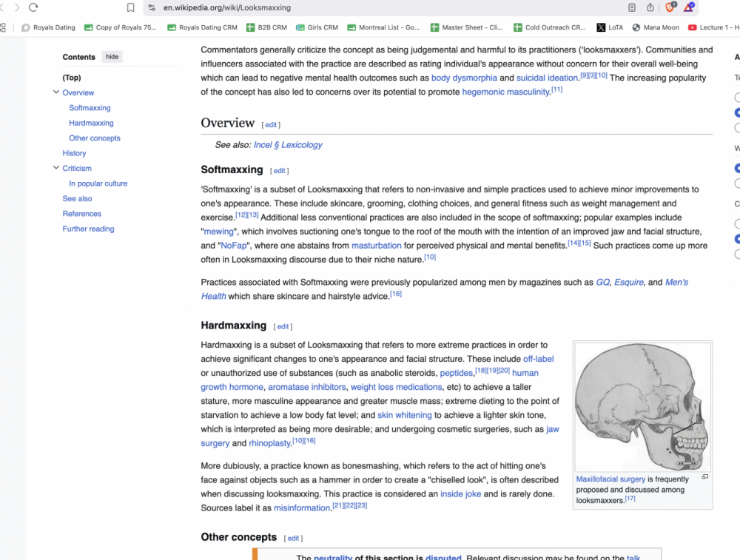Open the Esquire magazine link
740x560 pixels.
628,282
